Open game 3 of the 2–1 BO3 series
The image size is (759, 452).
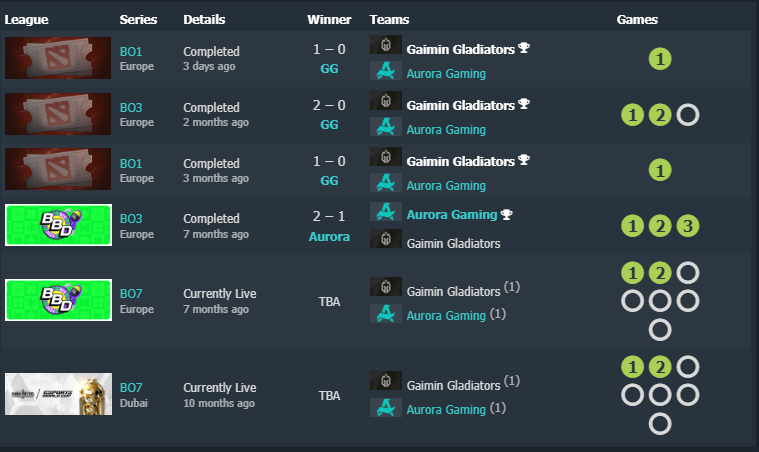click(x=687, y=226)
